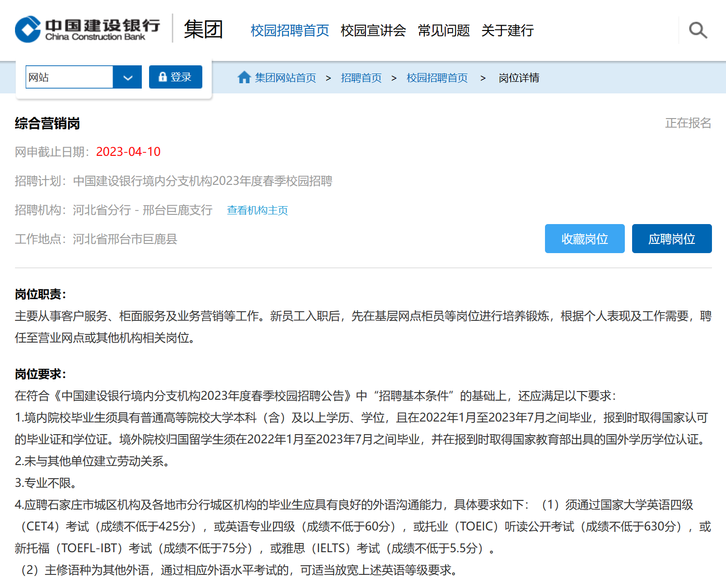This screenshot has width=726, height=588.
Task: Open the 校园招聘首页 nav menu
Action: (290, 30)
